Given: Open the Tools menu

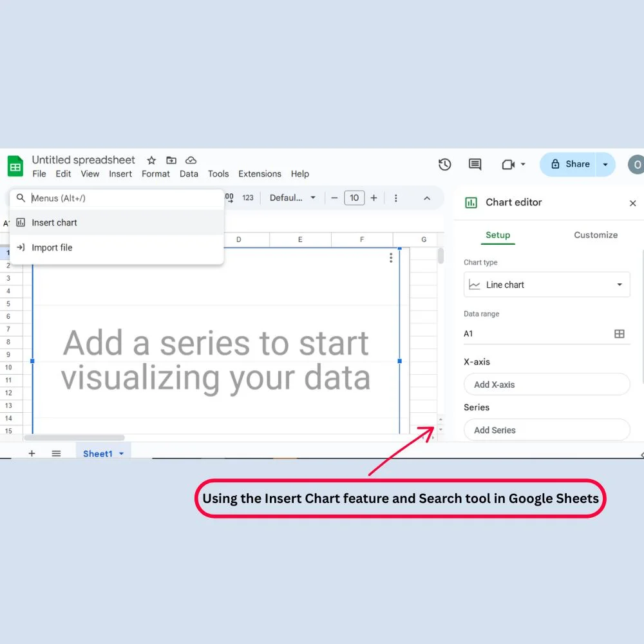Looking at the screenshot, I should (x=218, y=174).
